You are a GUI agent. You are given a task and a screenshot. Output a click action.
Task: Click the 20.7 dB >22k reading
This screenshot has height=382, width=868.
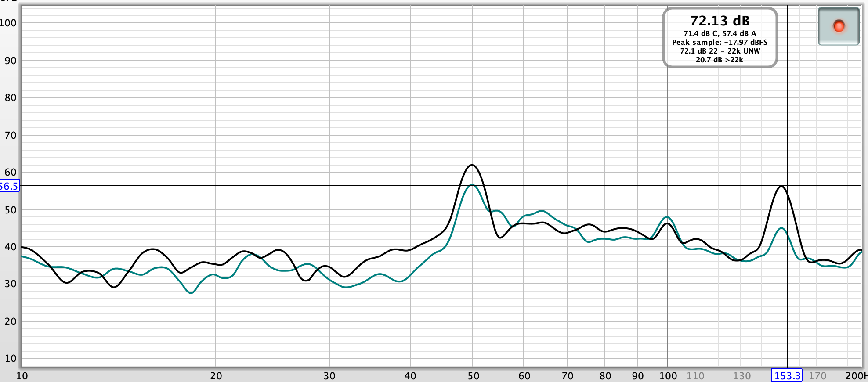click(720, 60)
